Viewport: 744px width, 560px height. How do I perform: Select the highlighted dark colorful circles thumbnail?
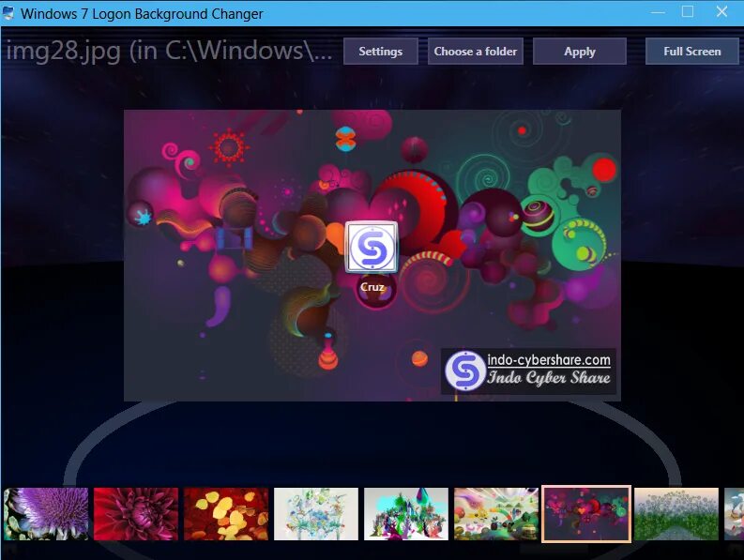(586, 513)
